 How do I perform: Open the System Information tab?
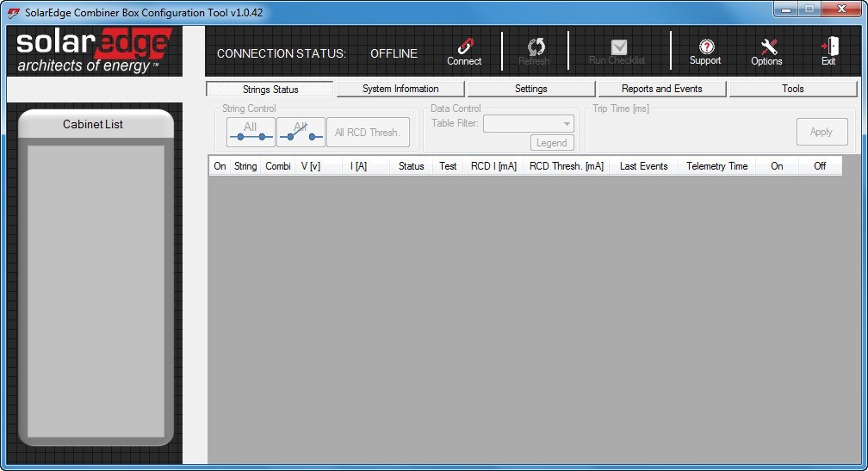(x=400, y=89)
